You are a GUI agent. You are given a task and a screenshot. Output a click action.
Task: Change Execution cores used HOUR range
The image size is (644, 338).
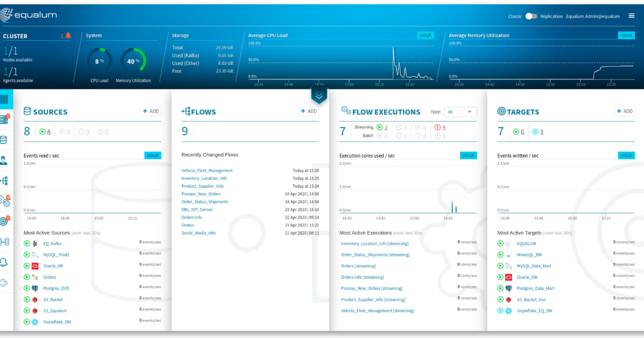click(x=469, y=156)
